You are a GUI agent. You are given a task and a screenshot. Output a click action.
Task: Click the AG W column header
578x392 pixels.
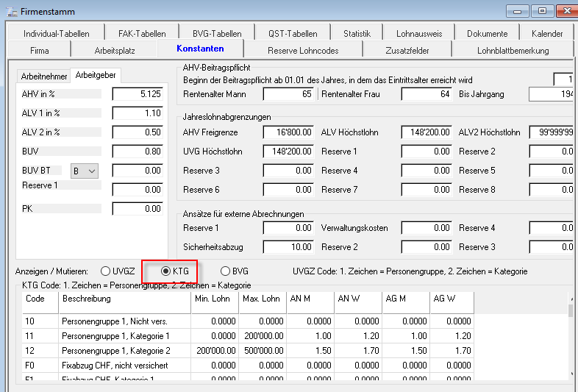452,302
